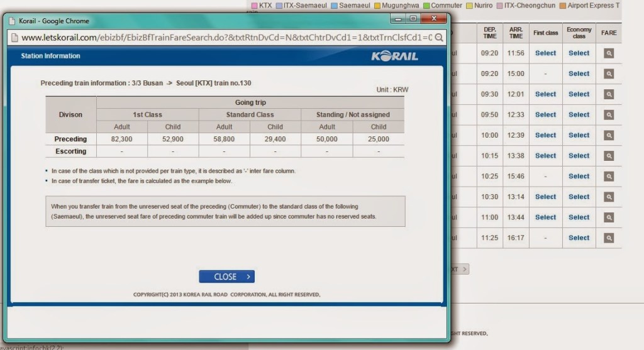This screenshot has height=350, width=644.
Task: Pick Economy class for the 12:39 arrival
Action: tap(579, 135)
